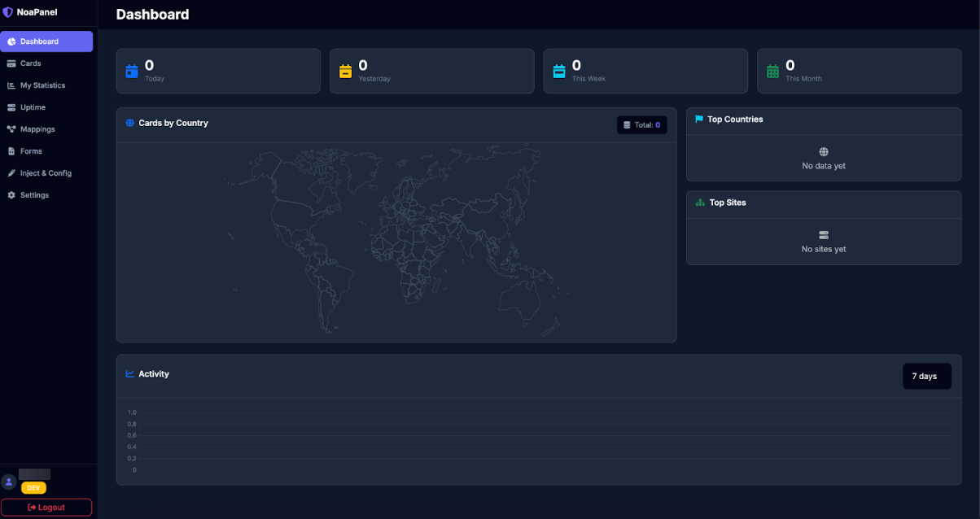This screenshot has width=980, height=519.
Task: Open the 7 days range dropdown
Action: point(926,377)
